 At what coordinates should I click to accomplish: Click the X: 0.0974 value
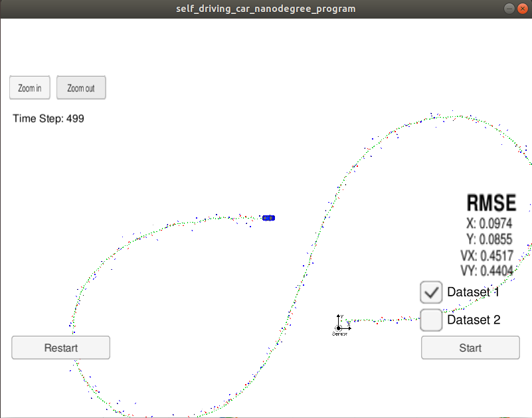489,223
